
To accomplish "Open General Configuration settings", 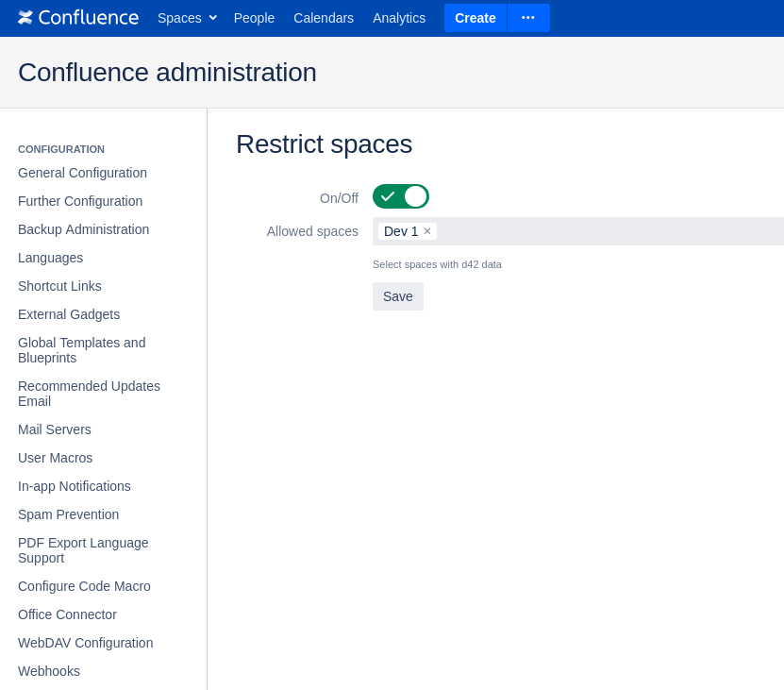I will 82,173.
